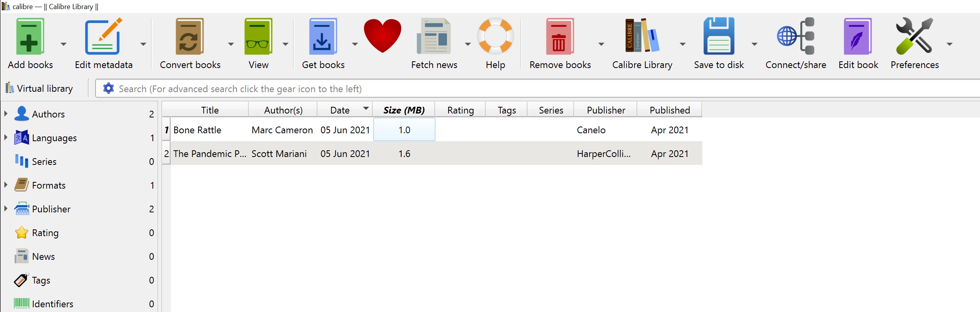
Task: Click the Save to disk floppy icon
Action: [x=719, y=36]
